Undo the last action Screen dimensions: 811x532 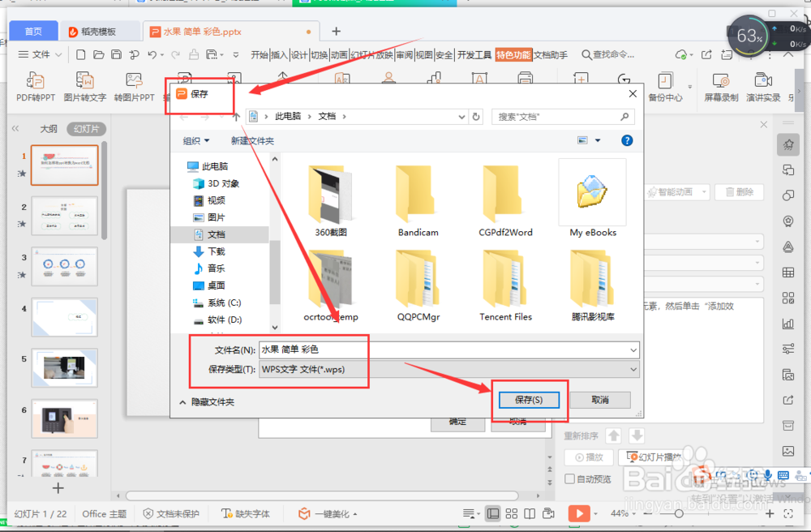[152, 54]
